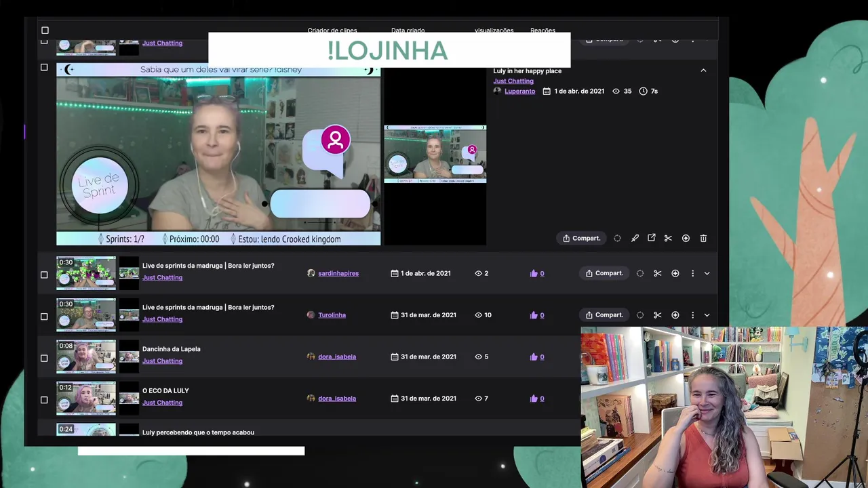Open more options menu for Turolinha clip
This screenshot has width=868, height=488.
(692, 315)
